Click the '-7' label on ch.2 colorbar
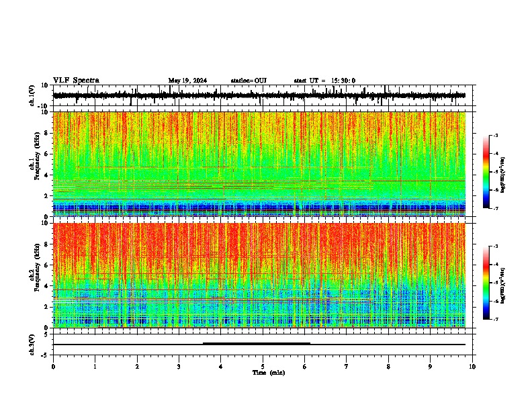 coord(496,319)
